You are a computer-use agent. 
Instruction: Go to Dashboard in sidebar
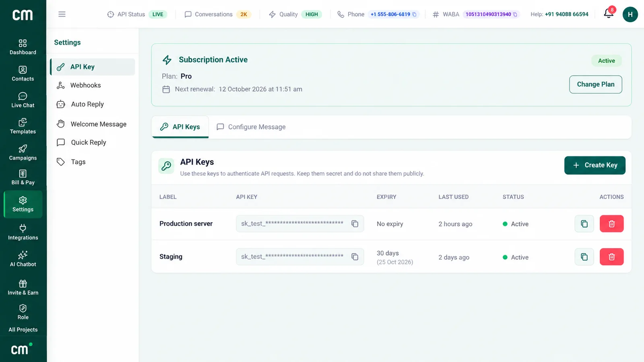click(x=23, y=47)
